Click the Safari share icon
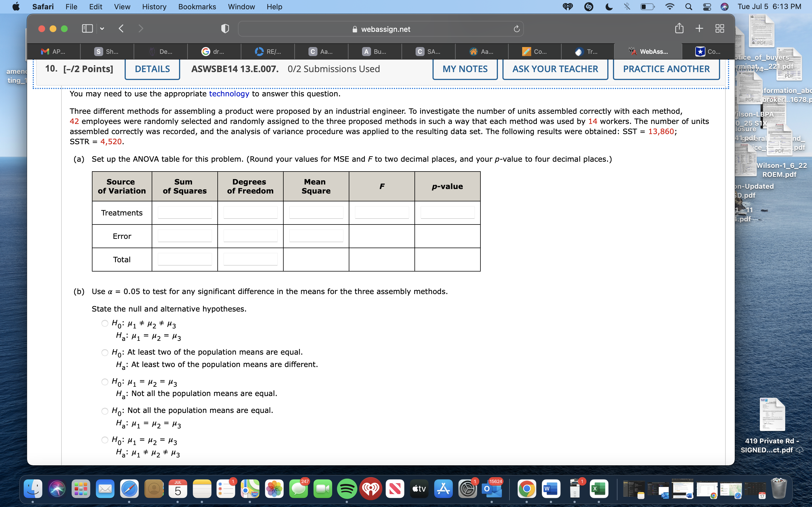 679,28
